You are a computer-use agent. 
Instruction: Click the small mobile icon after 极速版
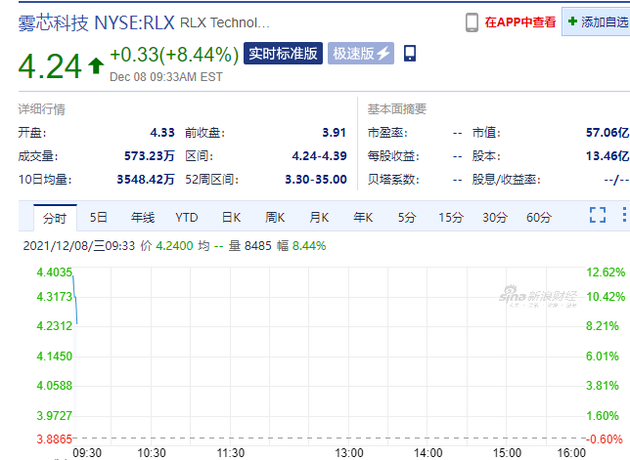[410, 53]
